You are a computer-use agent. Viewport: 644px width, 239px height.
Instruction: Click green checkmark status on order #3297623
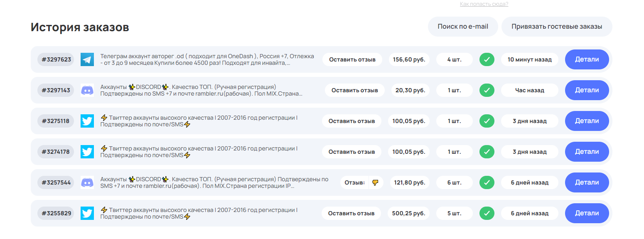tap(487, 59)
